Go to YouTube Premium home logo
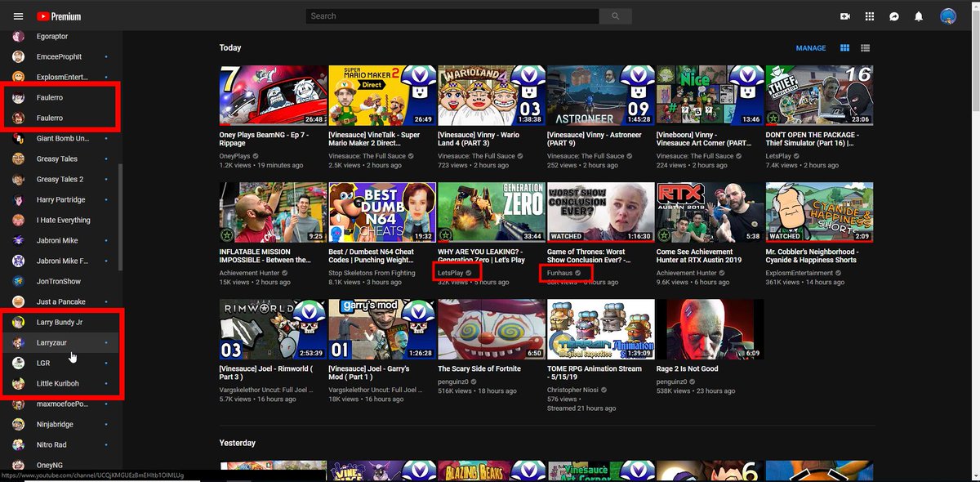This screenshot has height=482, width=980. (x=59, y=16)
